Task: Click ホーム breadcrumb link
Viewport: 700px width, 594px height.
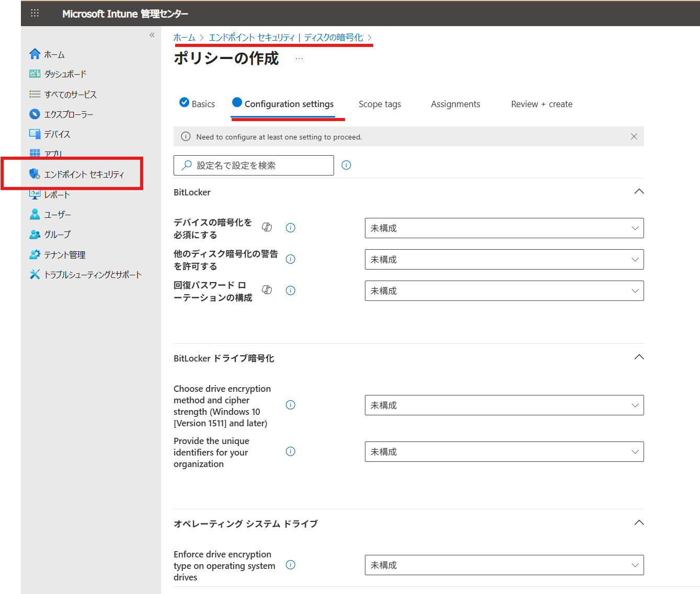Action: [x=184, y=38]
